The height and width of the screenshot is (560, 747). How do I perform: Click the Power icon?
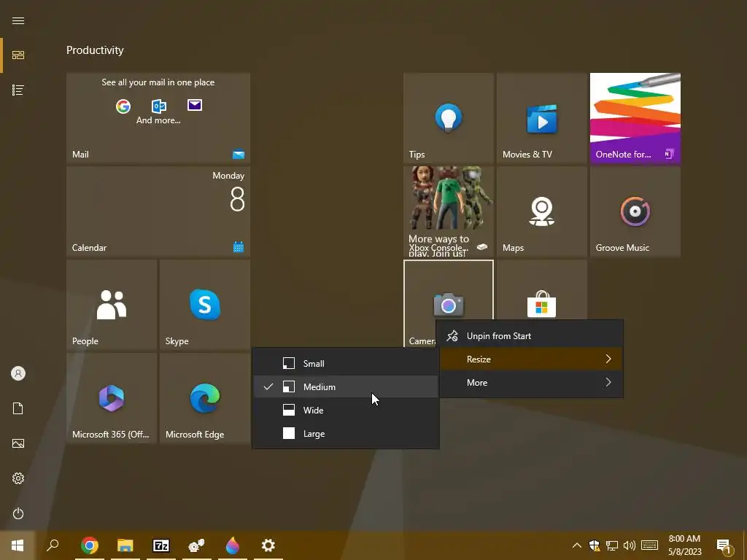pos(18,513)
